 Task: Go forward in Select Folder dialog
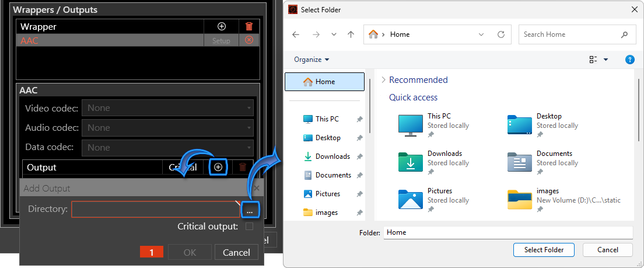coord(316,34)
